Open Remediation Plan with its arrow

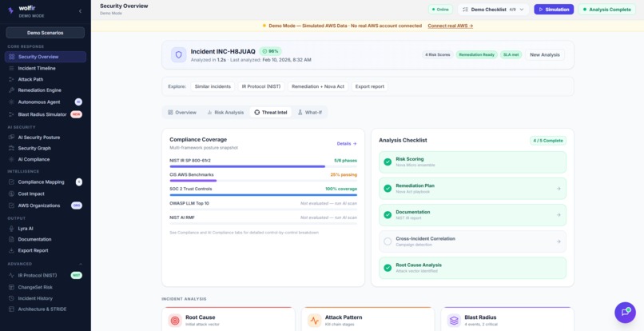[559, 189]
